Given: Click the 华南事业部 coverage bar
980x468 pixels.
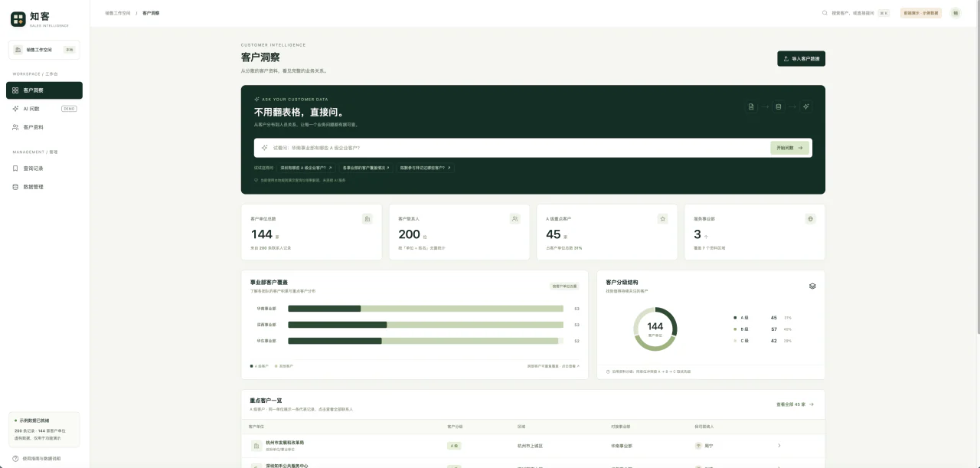Looking at the screenshot, I should click(426, 309).
